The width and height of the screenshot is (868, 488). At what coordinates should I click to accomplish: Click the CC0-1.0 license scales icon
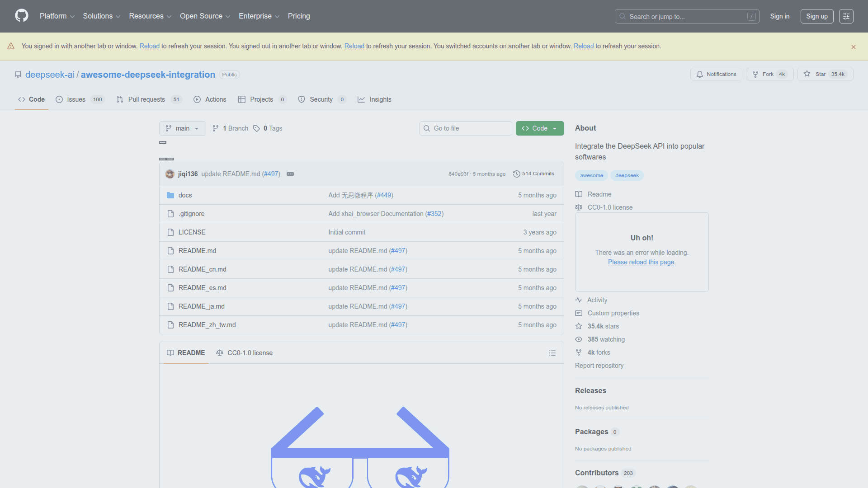click(x=579, y=207)
